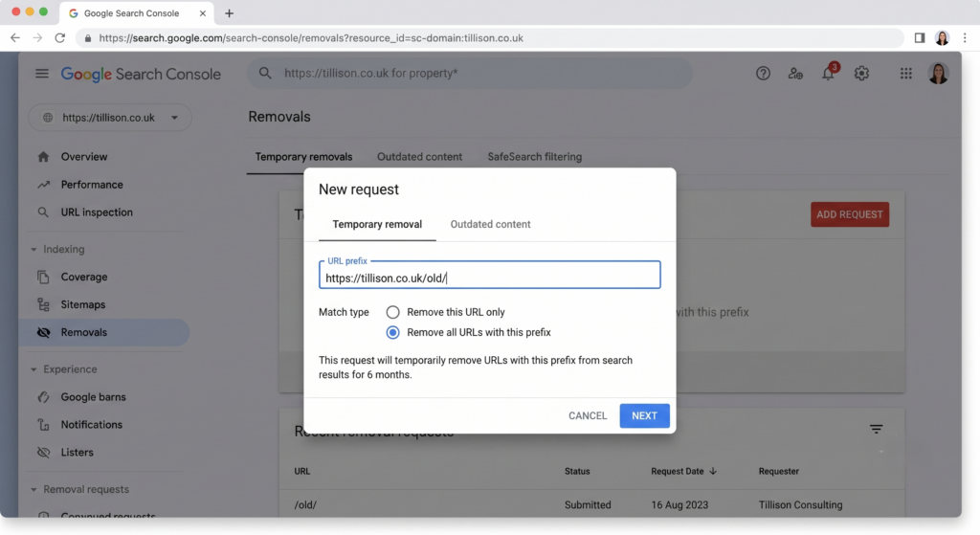The width and height of the screenshot is (980, 535).
Task: Open the Chrome three-dot menu
Action: (x=965, y=38)
